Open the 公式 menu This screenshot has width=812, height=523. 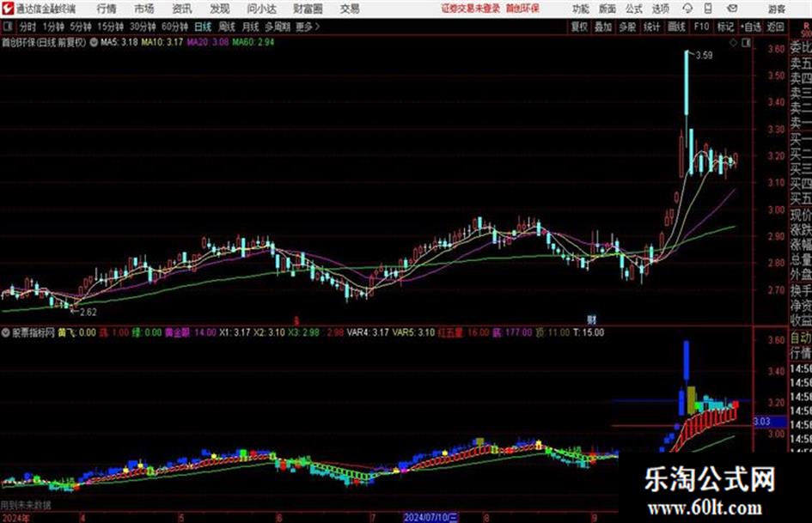point(634,9)
